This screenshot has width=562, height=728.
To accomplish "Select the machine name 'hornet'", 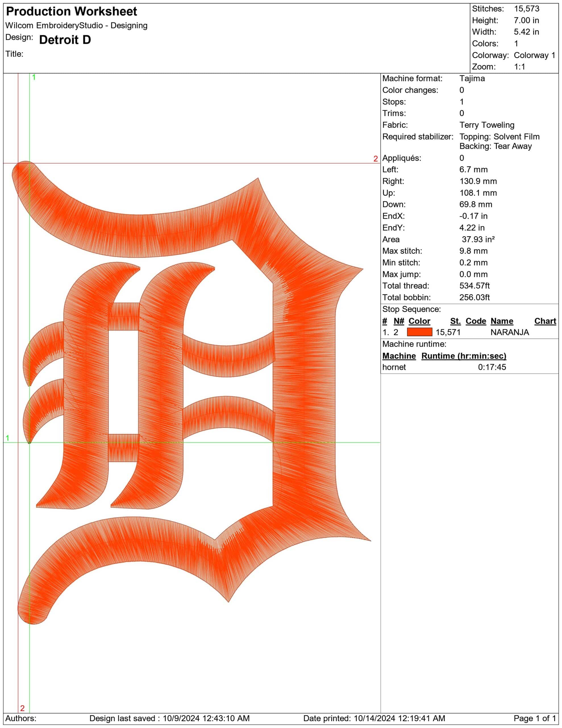I will (x=394, y=367).
